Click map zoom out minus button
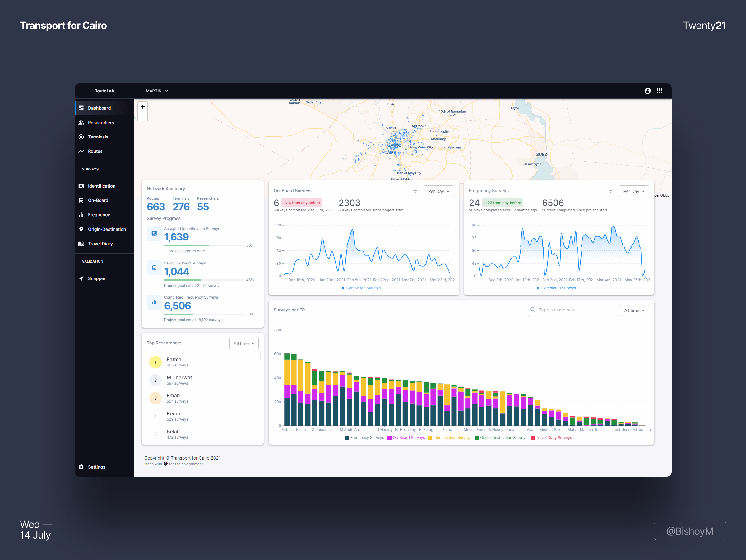 tap(143, 116)
